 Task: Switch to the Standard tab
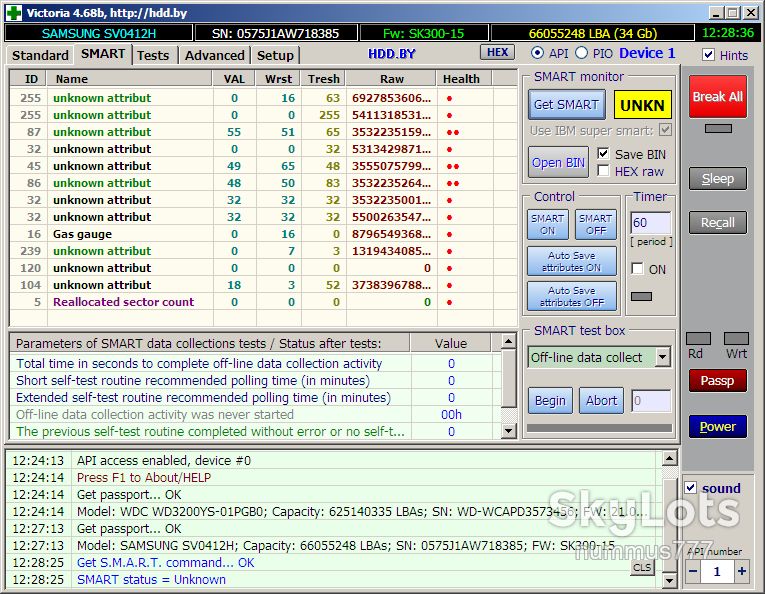tap(40, 55)
